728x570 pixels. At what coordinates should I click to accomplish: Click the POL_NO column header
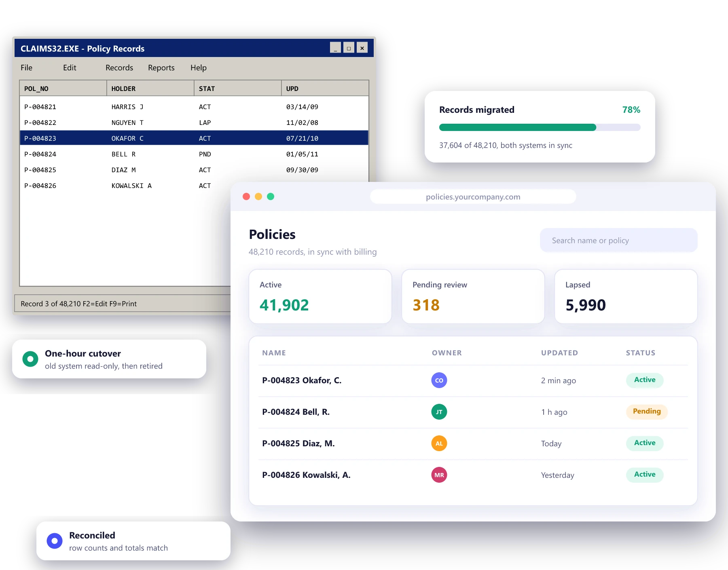63,88
